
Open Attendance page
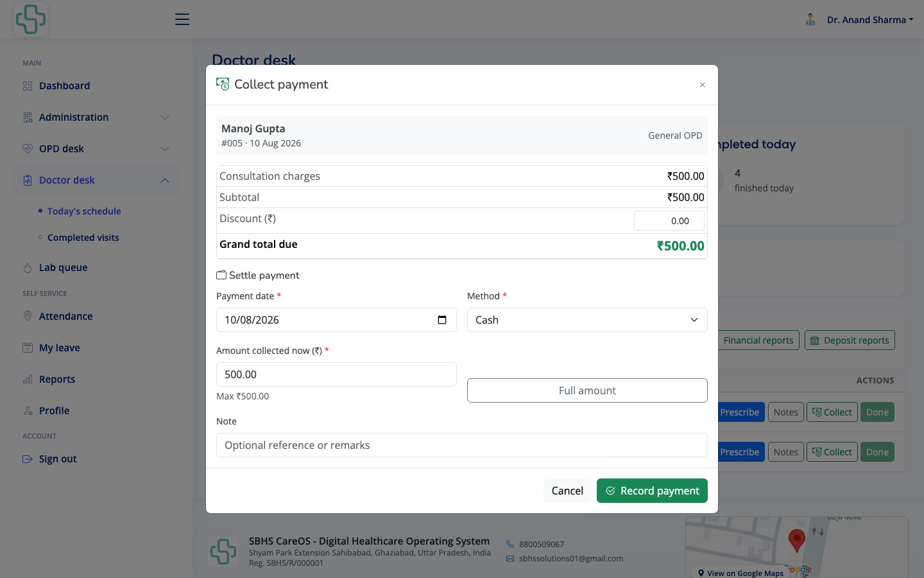65,317
